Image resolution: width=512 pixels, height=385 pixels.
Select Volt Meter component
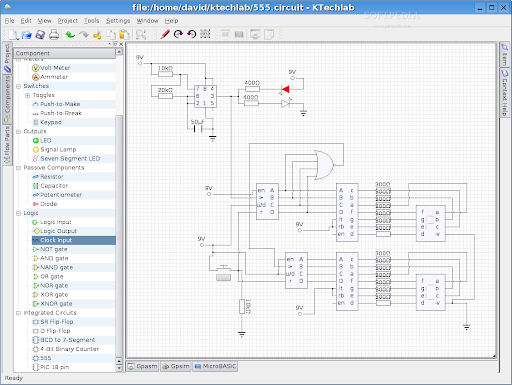pyautogui.click(x=55, y=68)
